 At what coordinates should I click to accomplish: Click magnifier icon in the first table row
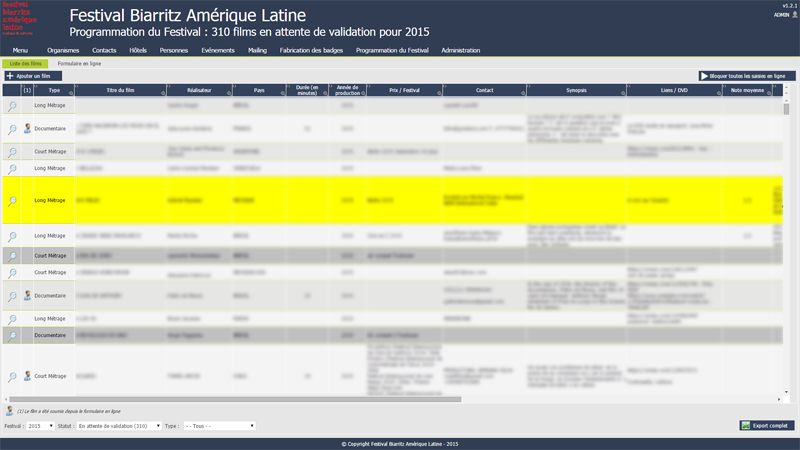pyautogui.click(x=12, y=106)
